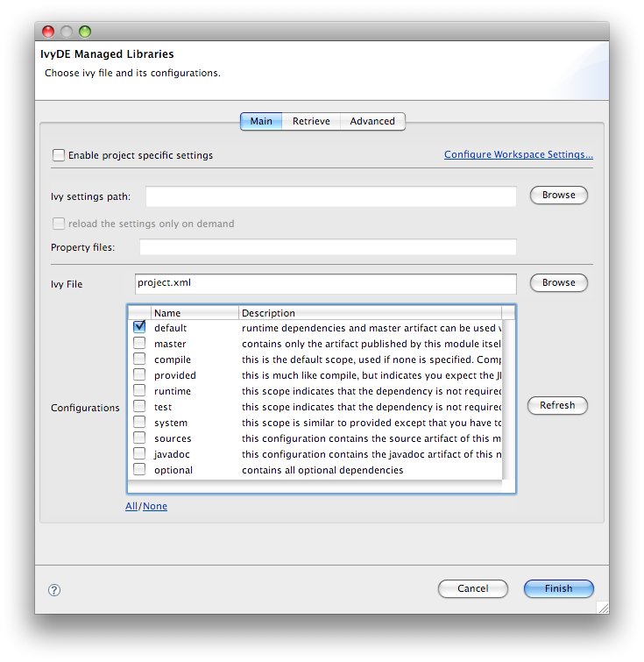Browse for the Ivy settings path
644x662 pixels.
558,196
